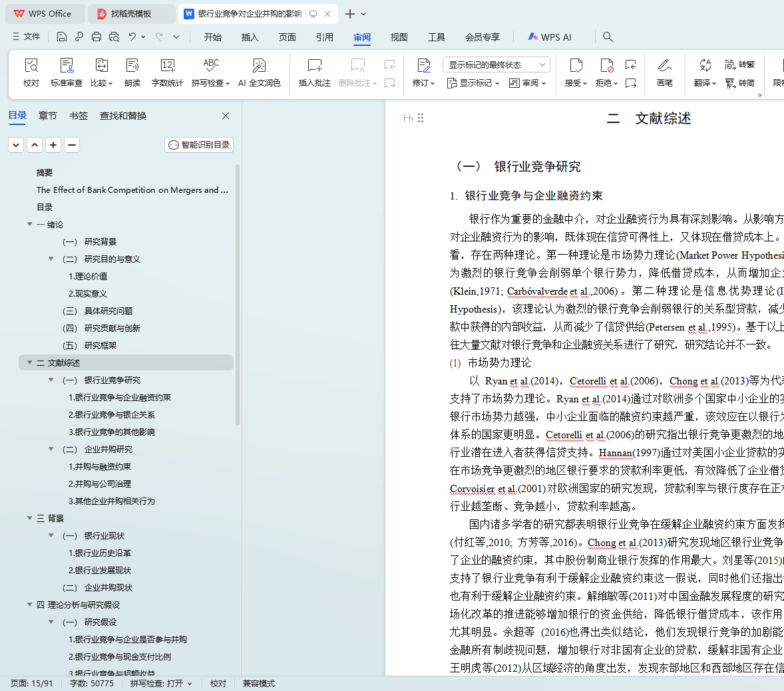
Task: Click the outline panel vertical scrollbar
Action: point(238,293)
